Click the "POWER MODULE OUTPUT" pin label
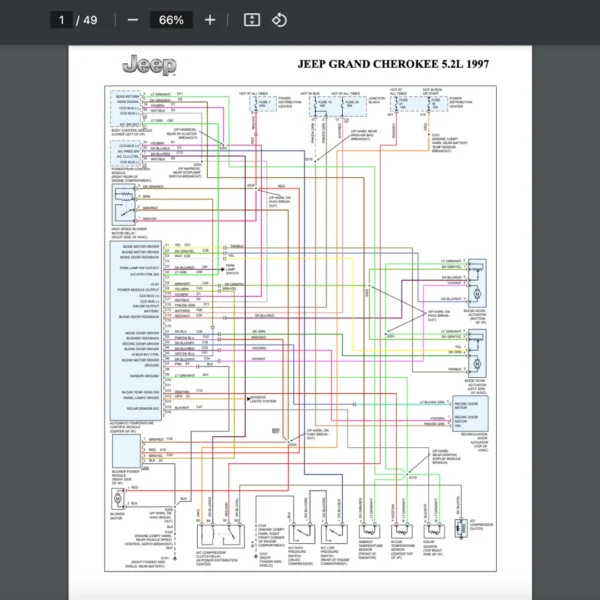 (x=138, y=290)
